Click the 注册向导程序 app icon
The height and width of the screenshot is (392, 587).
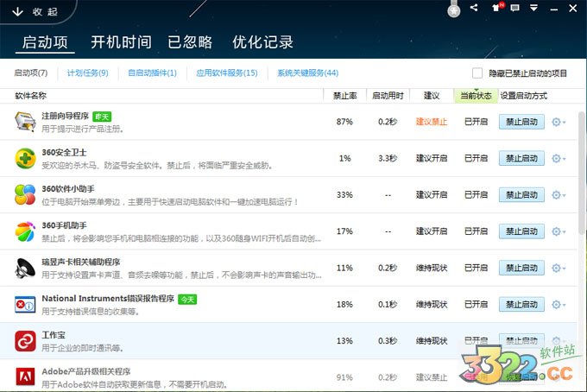25,121
